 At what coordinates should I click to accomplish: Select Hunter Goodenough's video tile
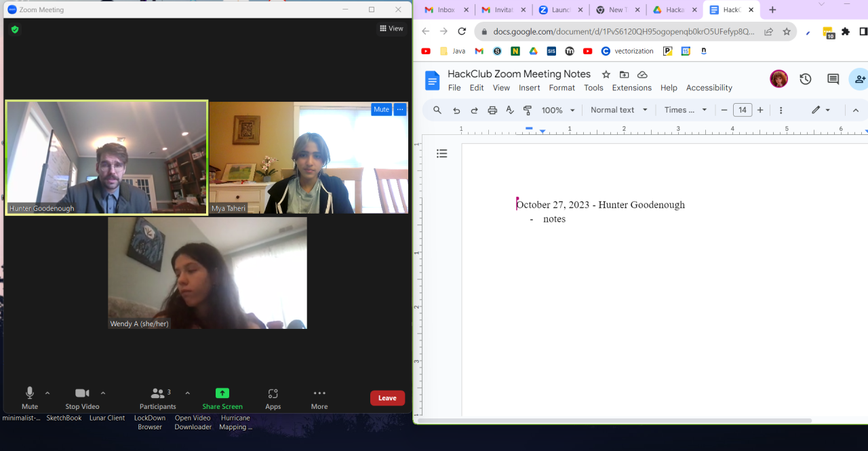coord(106,158)
